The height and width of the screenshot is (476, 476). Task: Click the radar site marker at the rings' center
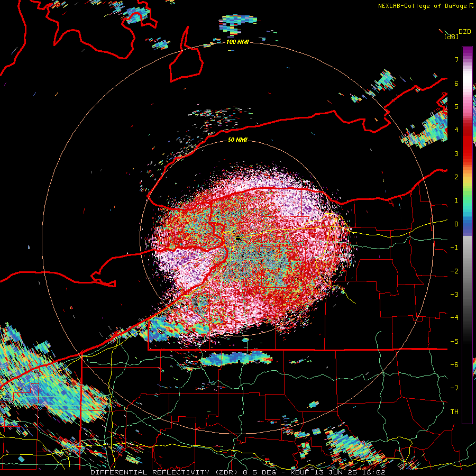coord(239,239)
